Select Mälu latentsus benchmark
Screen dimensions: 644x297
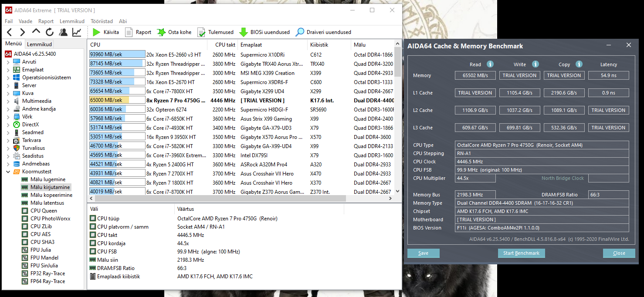pyautogui.click(x=47, y=203)
